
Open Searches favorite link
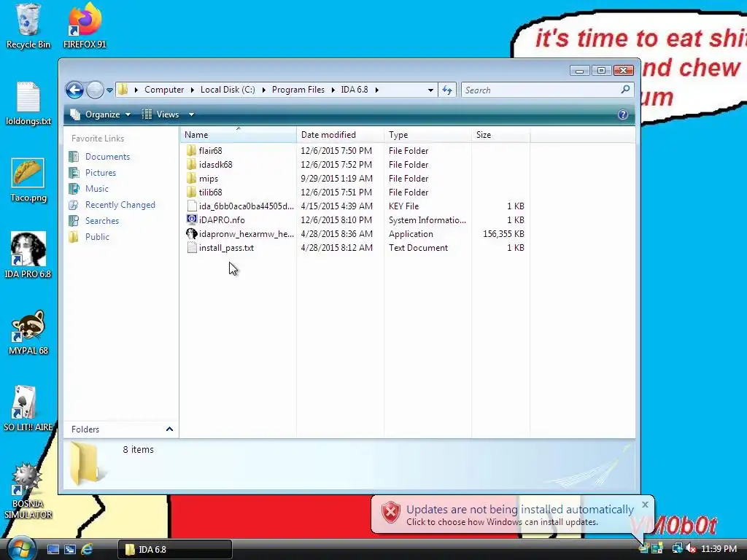(94, 221)
